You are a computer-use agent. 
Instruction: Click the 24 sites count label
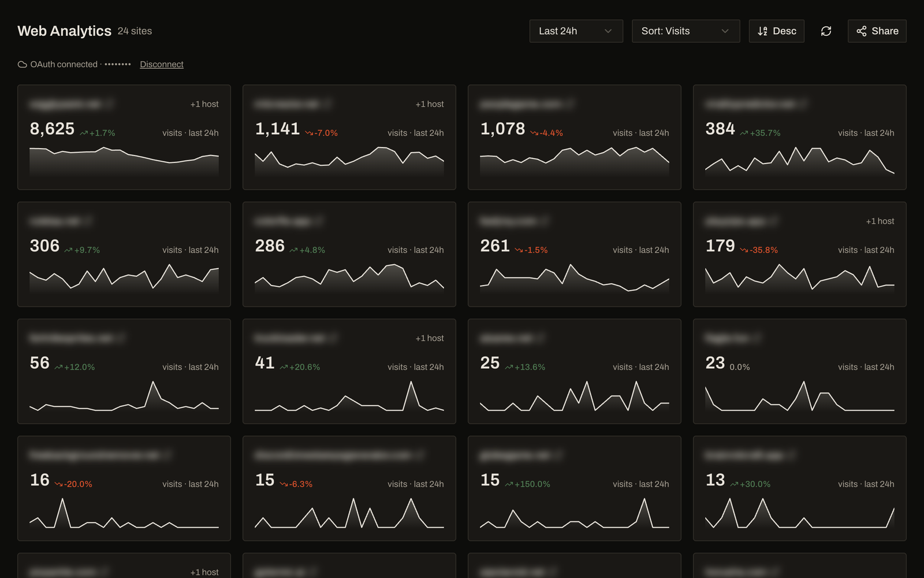135,31
